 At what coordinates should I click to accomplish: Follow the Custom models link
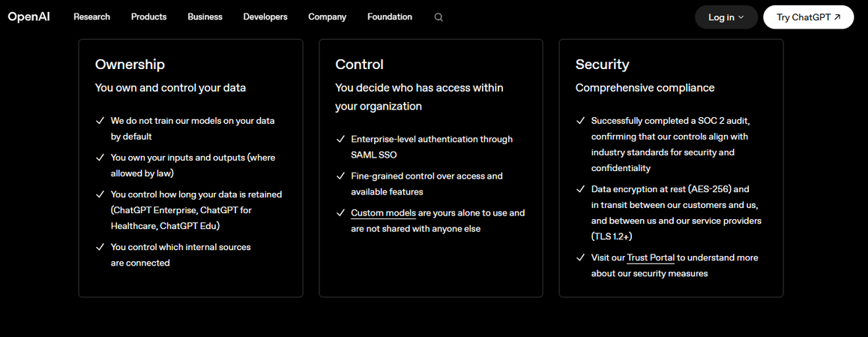(x=383, y=212)
